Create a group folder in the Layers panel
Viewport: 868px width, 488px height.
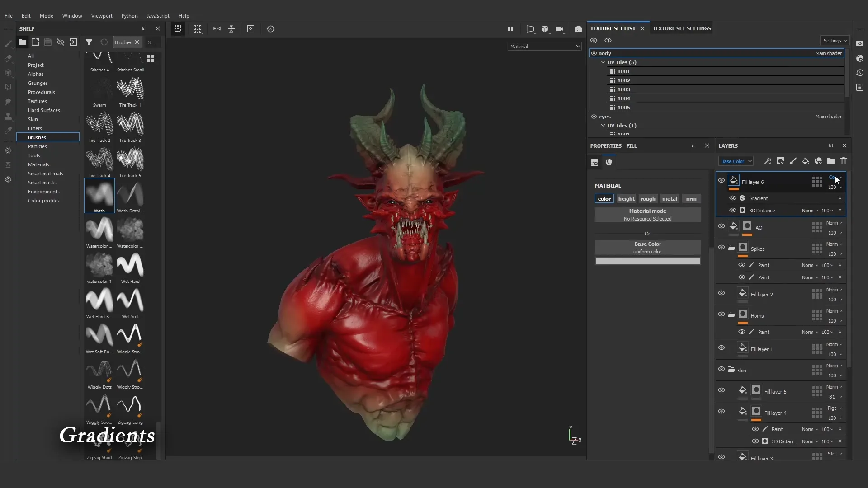[831, 161]
